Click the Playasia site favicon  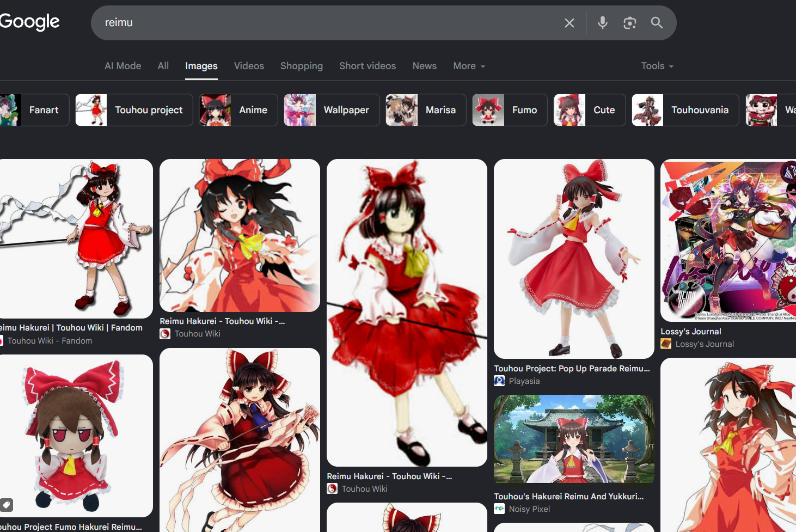click(x=499, y=381)
